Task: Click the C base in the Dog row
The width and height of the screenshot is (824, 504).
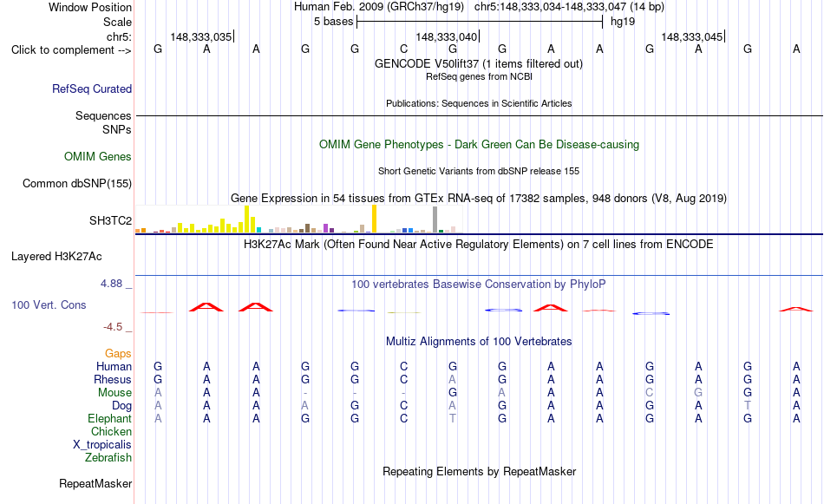Action: point(403,406)
